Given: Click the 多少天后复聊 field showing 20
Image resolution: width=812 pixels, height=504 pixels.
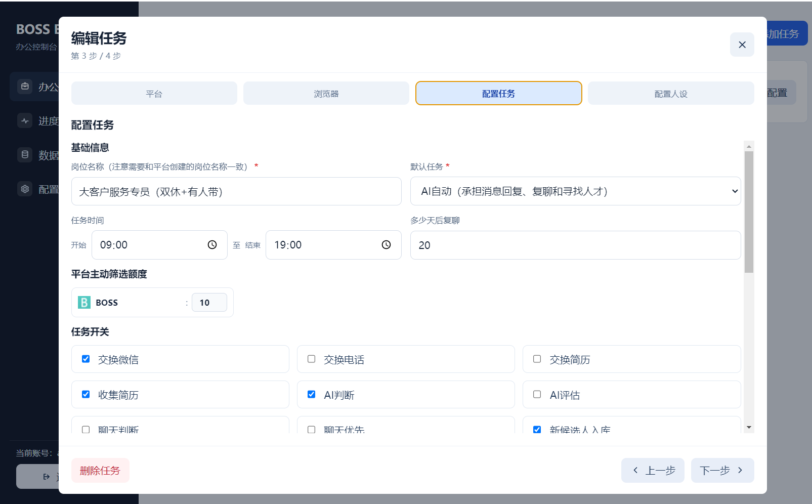Looking at the screenshot, I should 575,245.
